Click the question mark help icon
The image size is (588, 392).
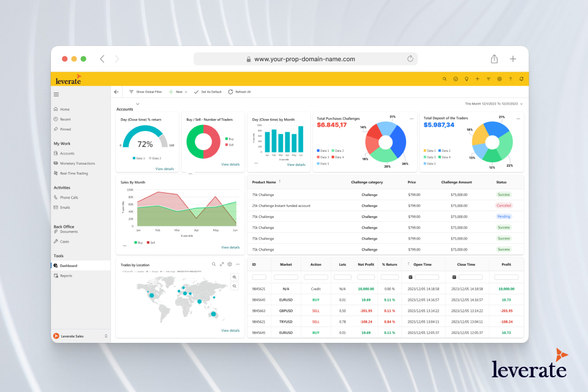510,79
